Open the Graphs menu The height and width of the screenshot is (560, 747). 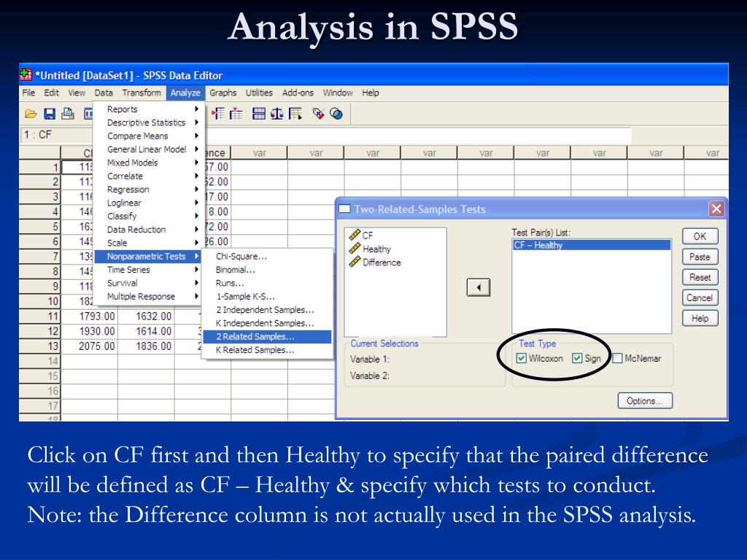[x=223, y=93]
